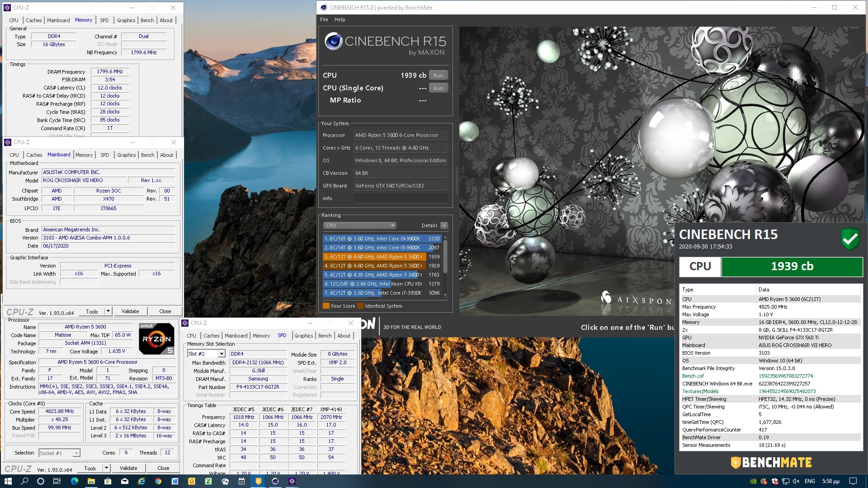Open NVIDIA tray icon

[753, 481]
